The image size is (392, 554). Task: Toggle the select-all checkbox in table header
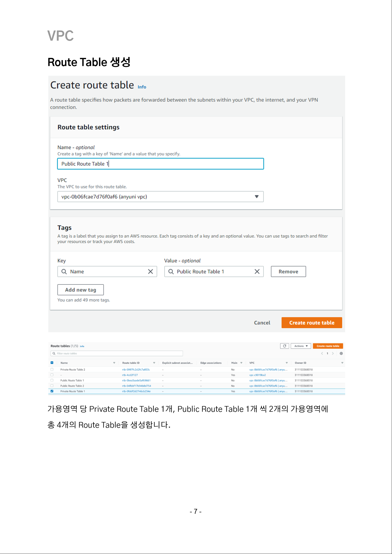[52, 363]
